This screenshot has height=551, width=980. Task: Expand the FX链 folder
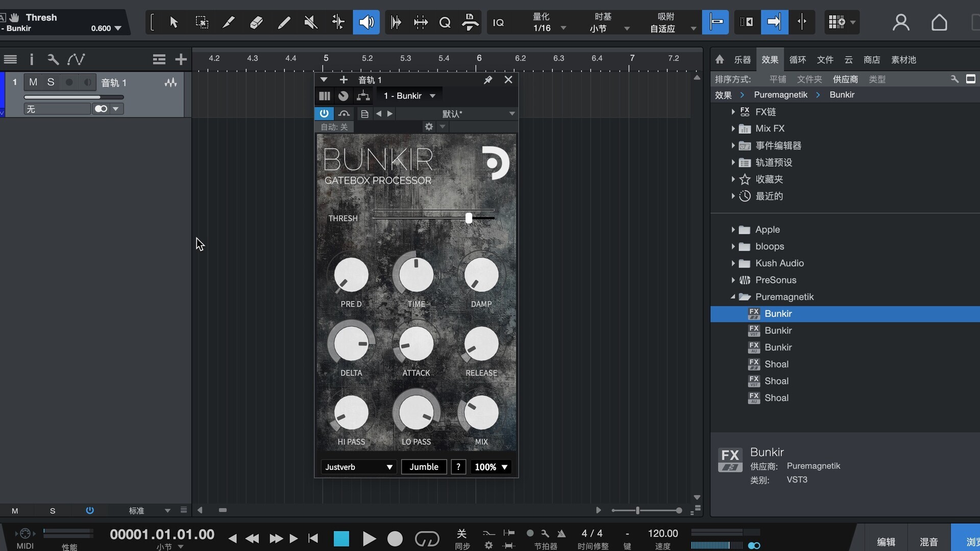(x=733, y=112)
